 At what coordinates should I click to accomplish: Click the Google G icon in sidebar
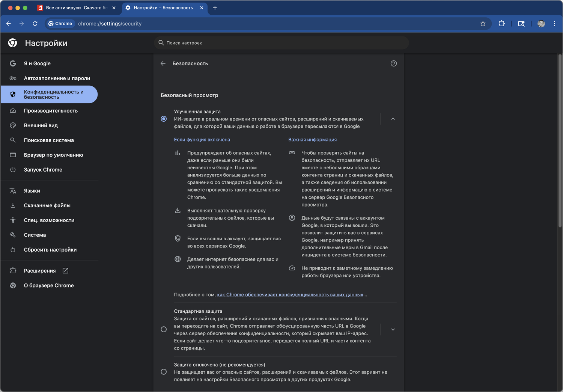coord(13,63)
